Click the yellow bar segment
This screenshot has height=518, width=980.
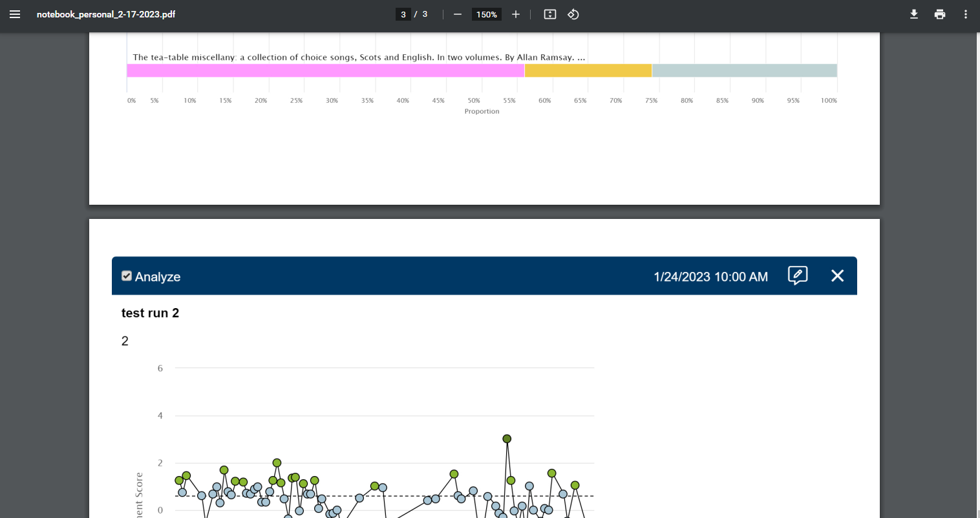click(588, 70)
